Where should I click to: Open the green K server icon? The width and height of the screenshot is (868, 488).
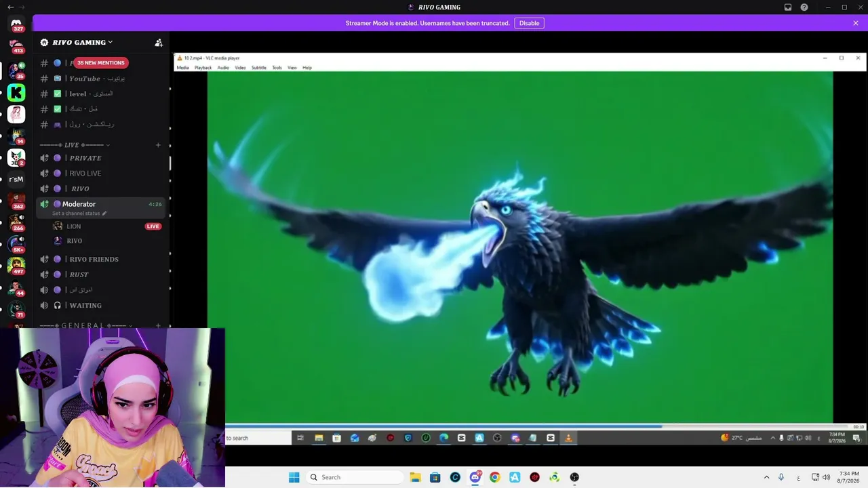tap(16, 92)
